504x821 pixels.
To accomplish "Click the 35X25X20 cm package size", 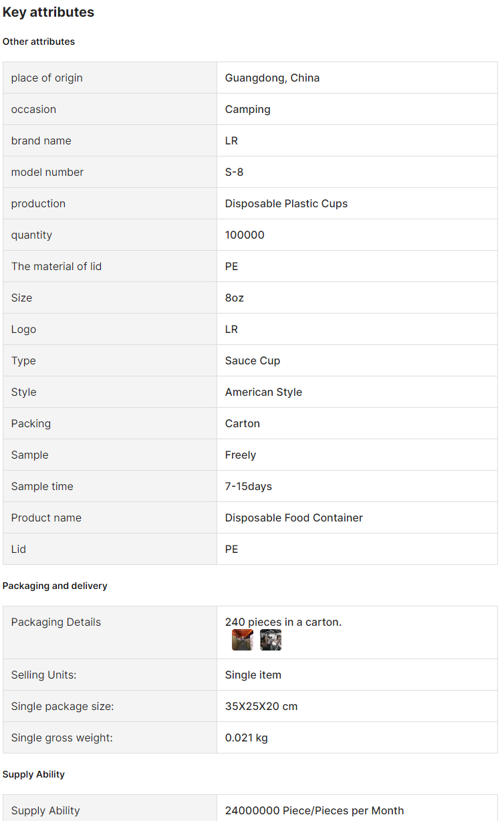I will pos(261,707).
